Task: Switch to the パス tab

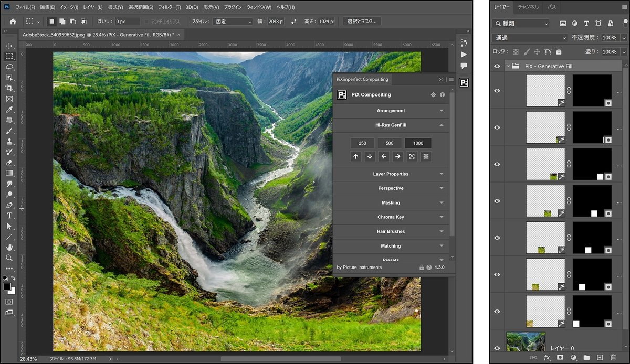Action: pos(552,7)
